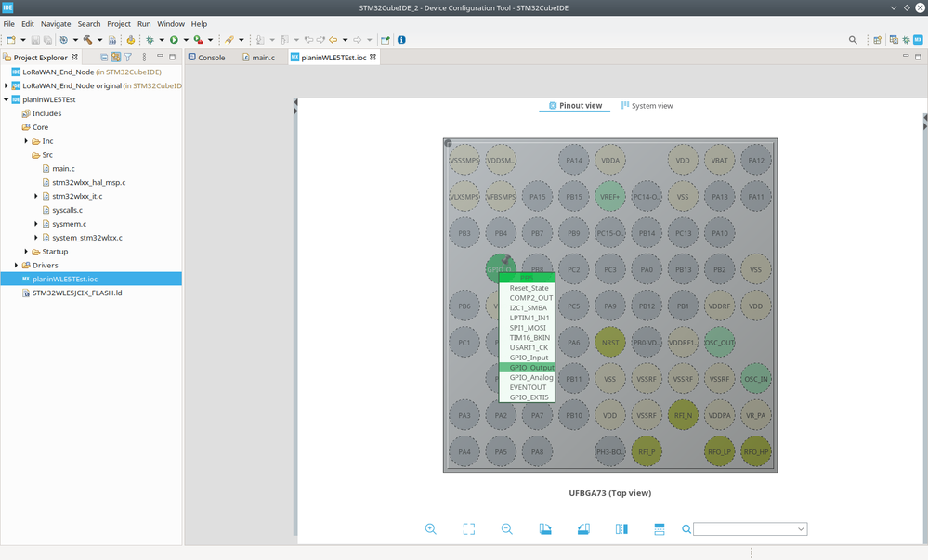Toggle Link with Editor in Project Explorer
Viewport: 928px width, 560px height.
(116, 58)
